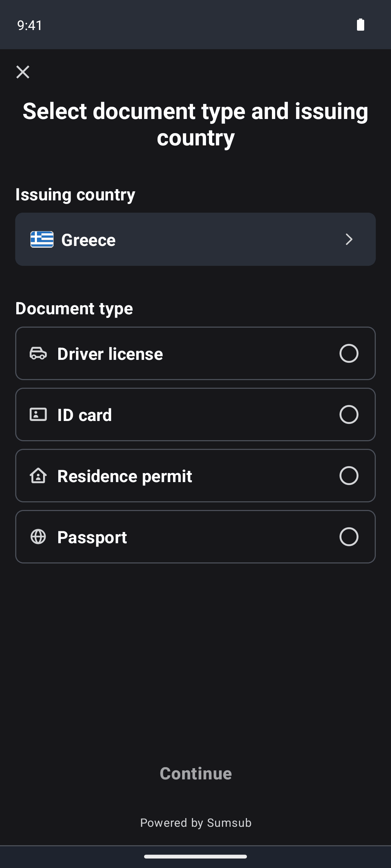Select the Passport radio button
This screenshot has width=391, height=868.
click(349, 537)
